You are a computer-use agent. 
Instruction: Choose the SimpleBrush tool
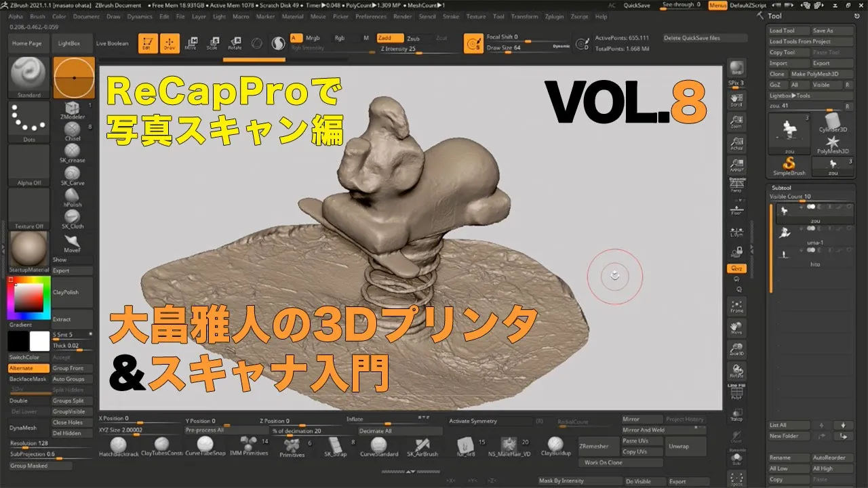tap(789, 166)
